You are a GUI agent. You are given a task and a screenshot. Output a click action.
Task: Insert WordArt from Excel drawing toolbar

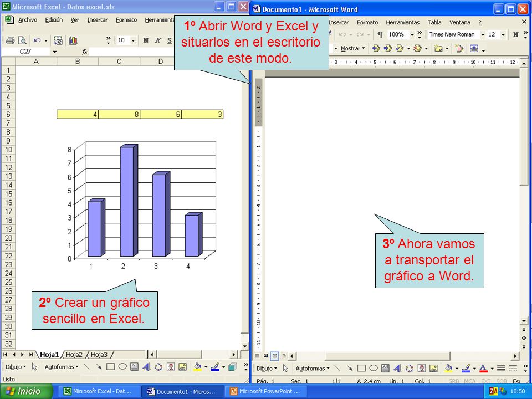[x=146, y=367]
